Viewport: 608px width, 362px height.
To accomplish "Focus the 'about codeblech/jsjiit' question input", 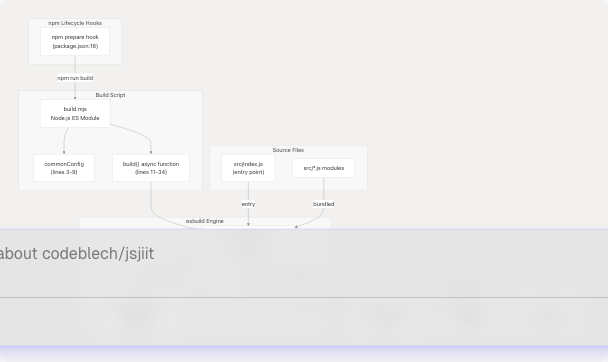I will (304, 264).
